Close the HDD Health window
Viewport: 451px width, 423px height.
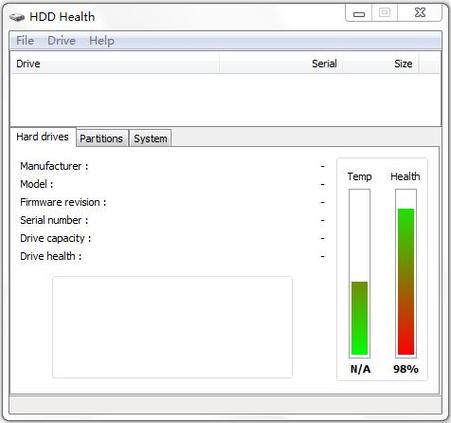420,13
